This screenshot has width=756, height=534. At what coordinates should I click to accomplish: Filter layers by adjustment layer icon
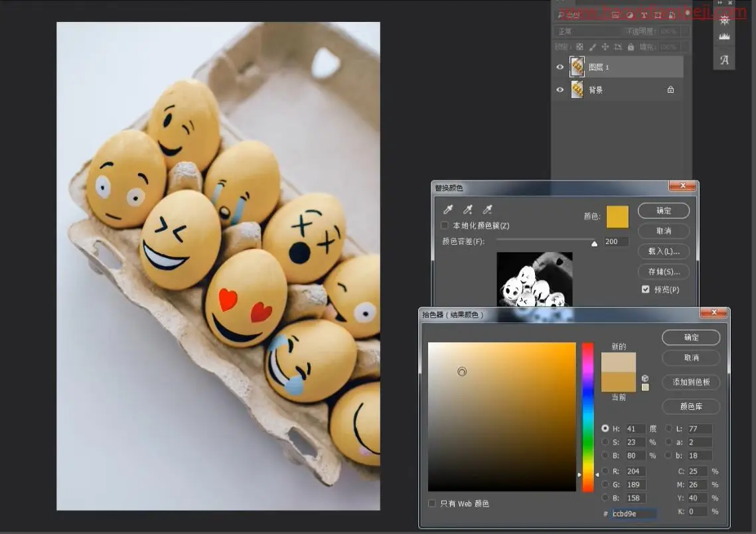point(630,15)
